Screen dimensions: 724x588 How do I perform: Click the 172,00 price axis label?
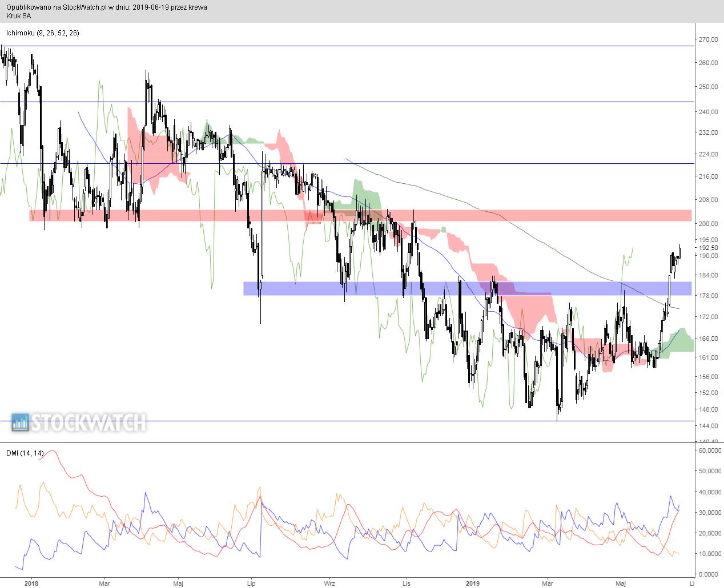(709, 316)
